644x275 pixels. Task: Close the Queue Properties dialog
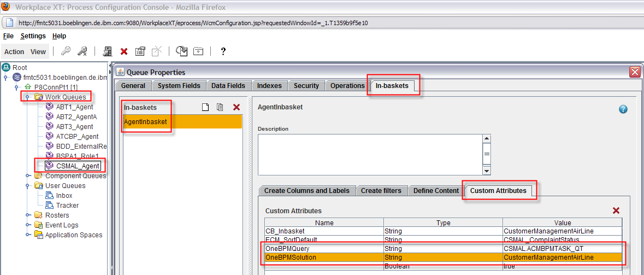click(635, 72)
